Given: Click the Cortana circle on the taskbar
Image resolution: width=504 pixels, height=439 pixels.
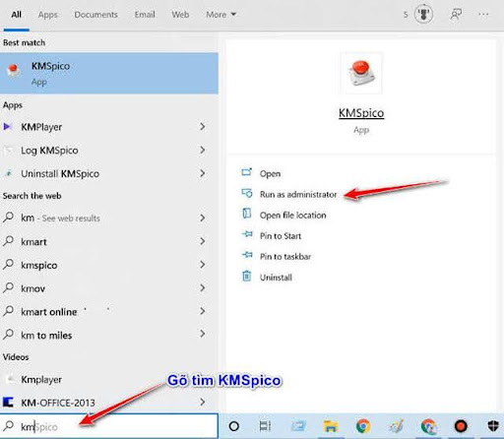Looking at the screenshot, I should pyautogui.click(x=234, y=426).
